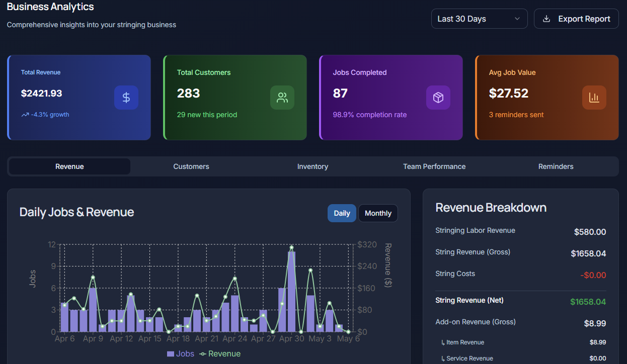
Task: Click the -$0.00 string costs amount
Action: point(593,275)
